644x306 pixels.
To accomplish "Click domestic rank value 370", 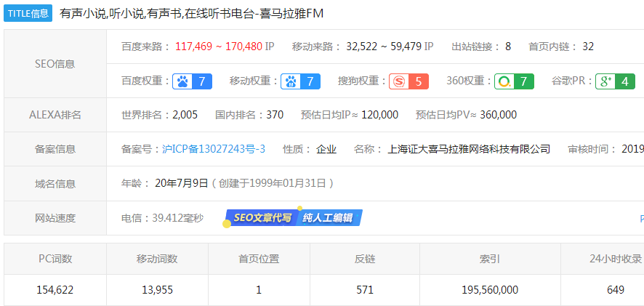I will pyautogui.click(x=275, y=115).
